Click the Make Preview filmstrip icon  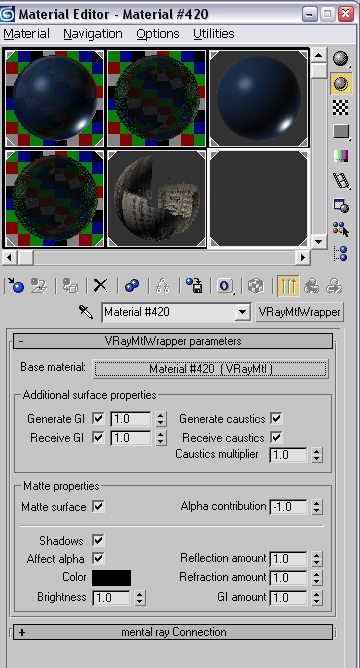pos(341,181)
